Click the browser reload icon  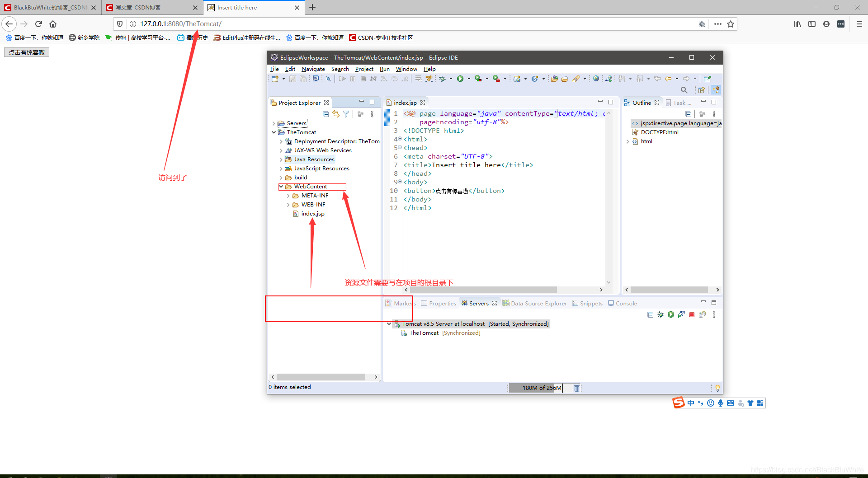click(x=38, y=24)
